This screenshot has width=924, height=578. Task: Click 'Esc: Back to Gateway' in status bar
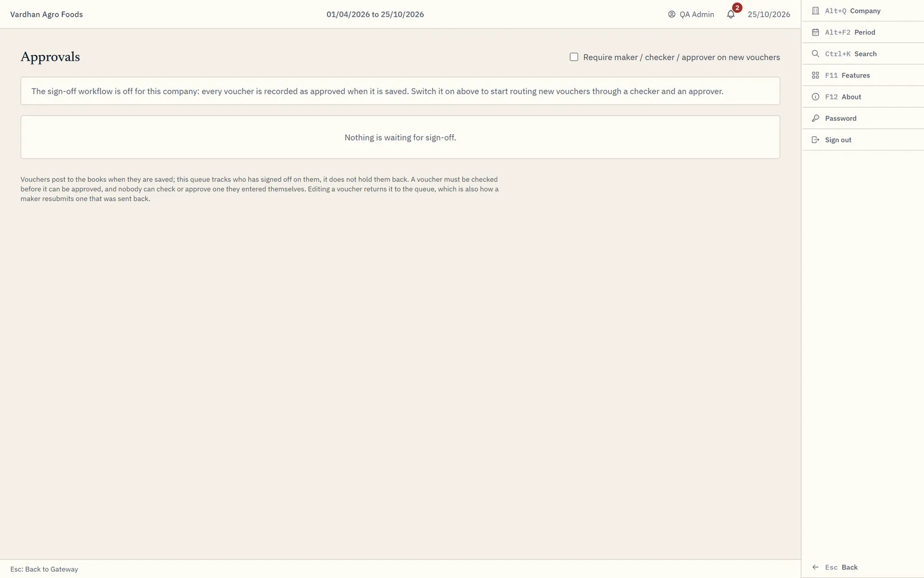44,569
